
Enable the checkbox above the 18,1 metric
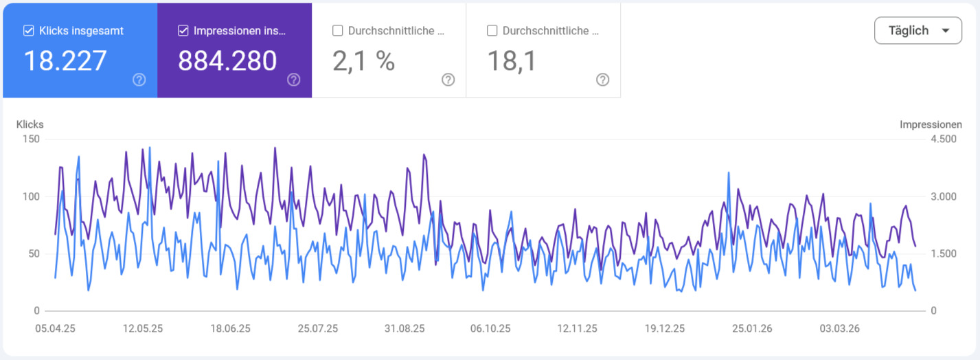tap(492, 30)
